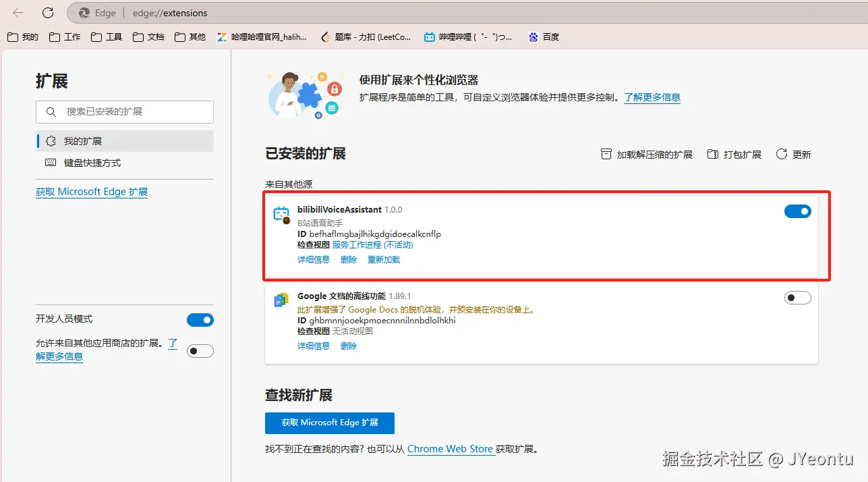Enable the Google 文档的脱机功能 toggle

(x=798, y=298)
